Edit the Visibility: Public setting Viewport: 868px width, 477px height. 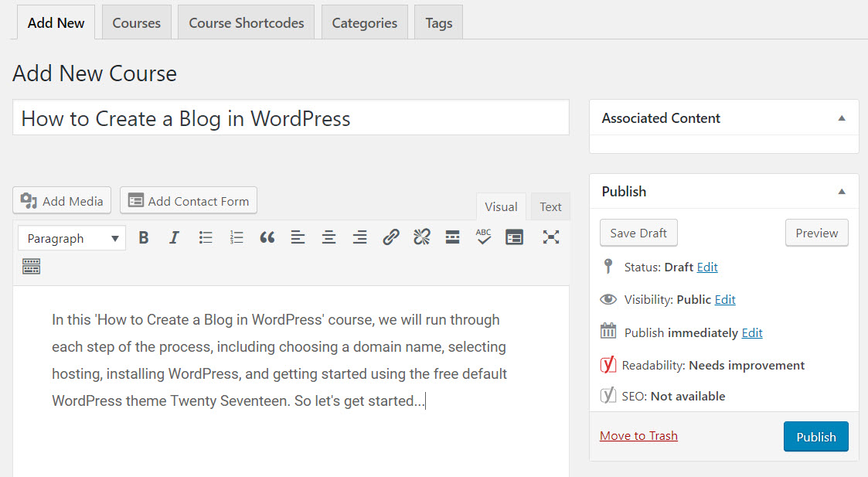725,300
